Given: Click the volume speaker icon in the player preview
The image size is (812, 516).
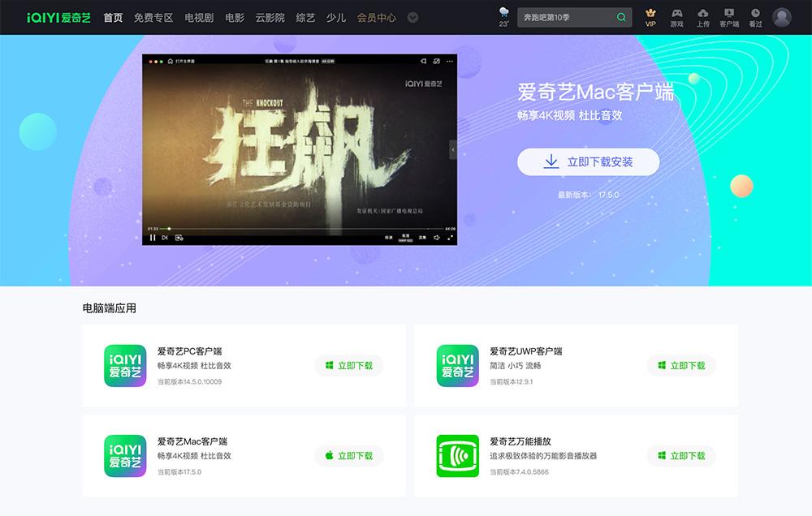Looking at the screenshot, I should pyautogui.click(x=437, y=238).
